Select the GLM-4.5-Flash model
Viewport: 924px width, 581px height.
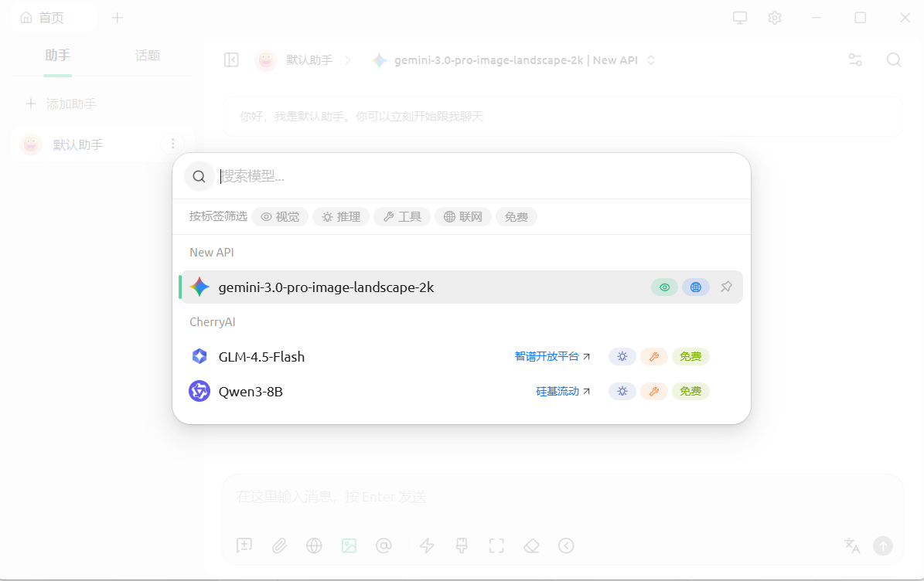[461, 357]
